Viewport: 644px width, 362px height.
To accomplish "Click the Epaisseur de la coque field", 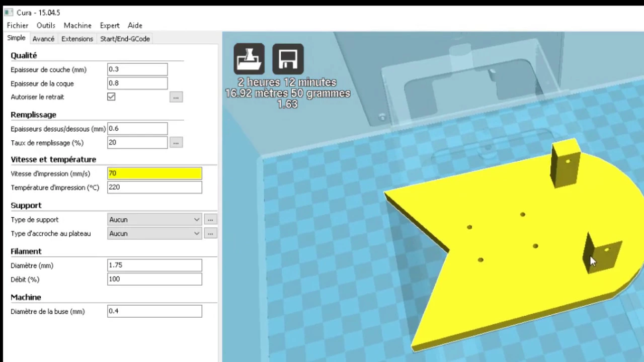I will coord(137,83).
